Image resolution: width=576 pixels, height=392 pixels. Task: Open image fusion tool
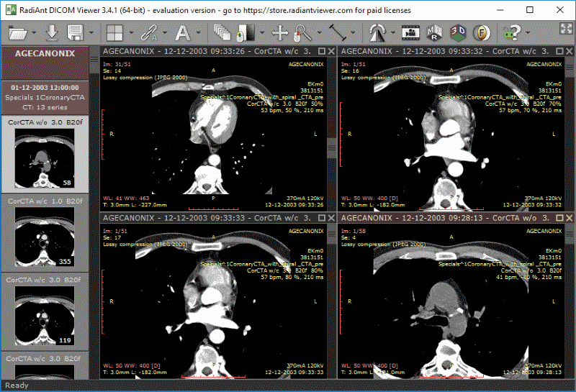(482, 32)
